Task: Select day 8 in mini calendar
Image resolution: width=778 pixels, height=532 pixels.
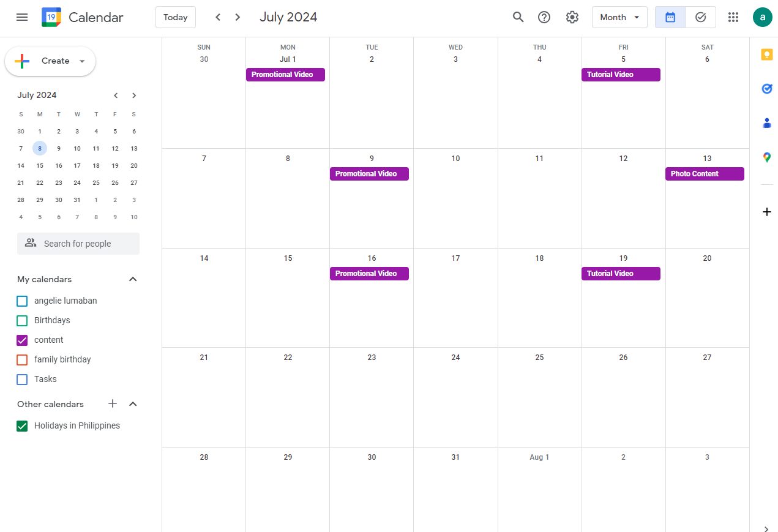Action: point(40,148)
